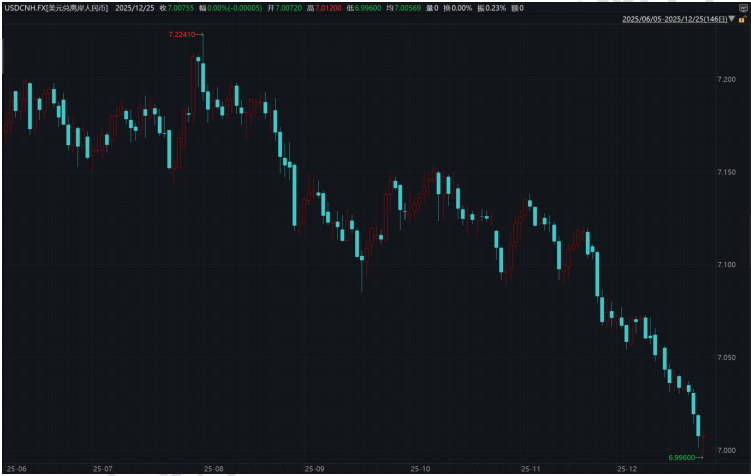The image size is (751, 476).
Task: Click the 2025/12/25 date in header
Action: [134, 7]
